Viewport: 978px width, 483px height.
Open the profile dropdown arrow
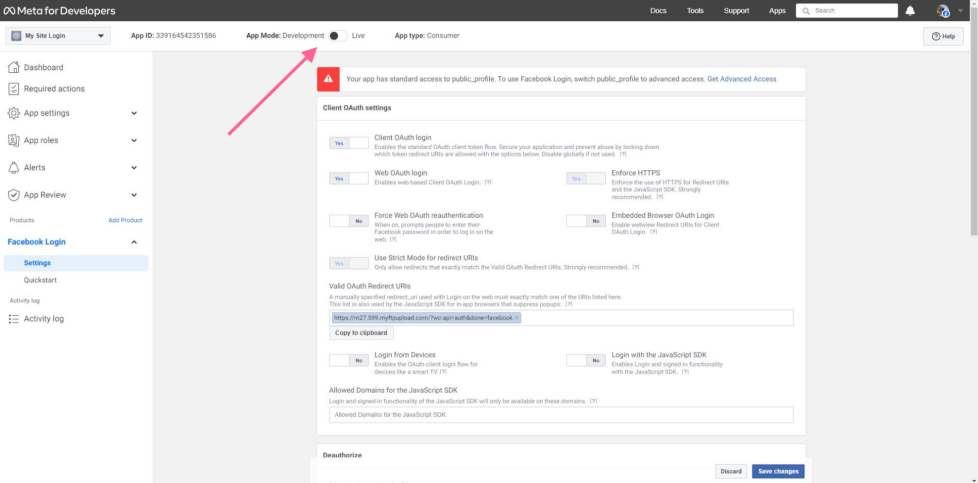point(961,11)
